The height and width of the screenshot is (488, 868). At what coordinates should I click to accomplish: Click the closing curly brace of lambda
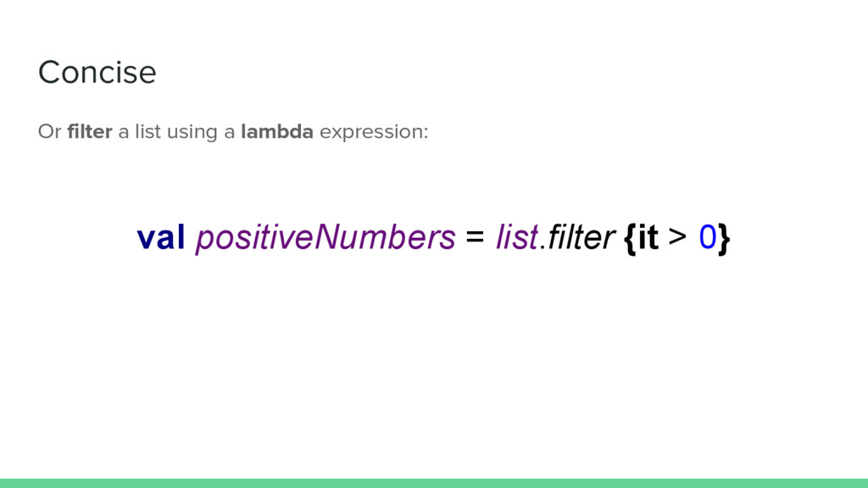tap(724, 239)
